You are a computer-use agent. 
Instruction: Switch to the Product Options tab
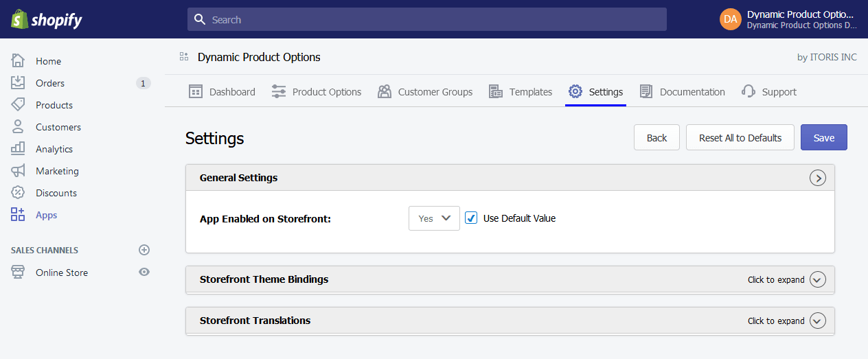[x=317, y=91]
